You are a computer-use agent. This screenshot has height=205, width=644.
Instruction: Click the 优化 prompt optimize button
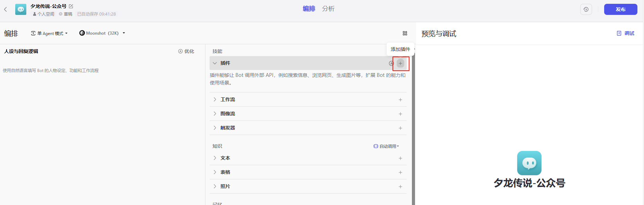[186, 51]
